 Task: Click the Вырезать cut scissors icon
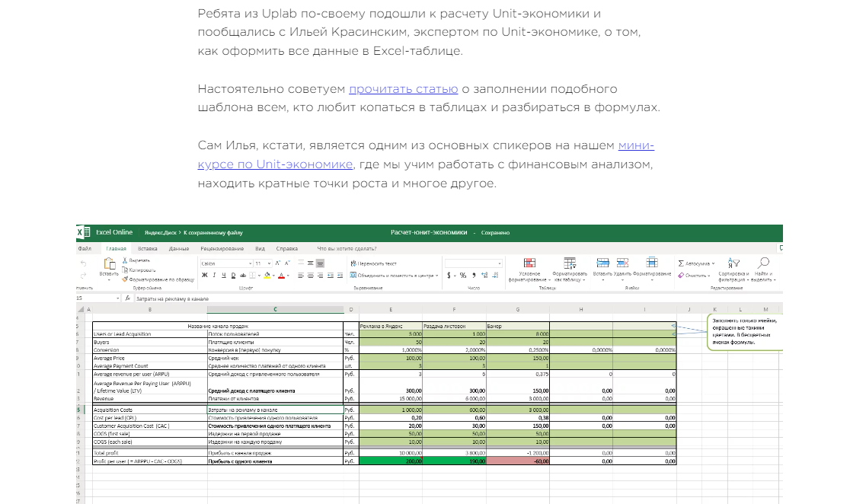125,260
